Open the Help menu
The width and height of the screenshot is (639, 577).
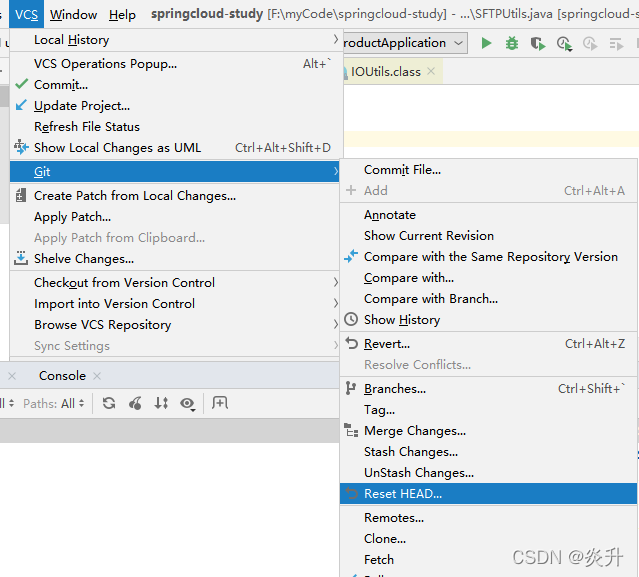click(x=122, y=15)
